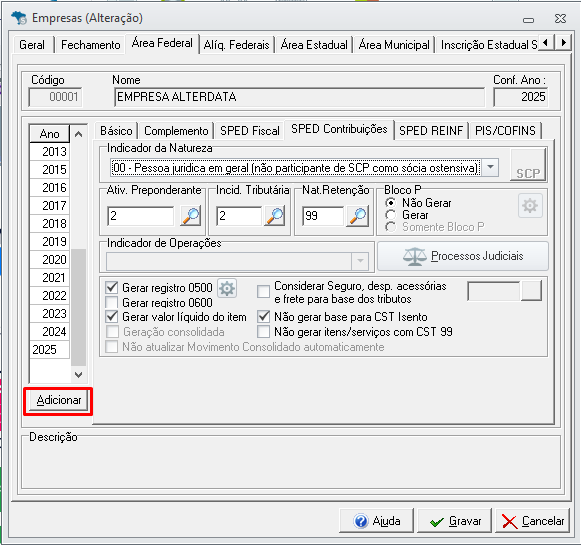Select the Gerar radio option in Bloco P
The width and height of the screenshot is (581, 545).
click(x=390, y=215)
